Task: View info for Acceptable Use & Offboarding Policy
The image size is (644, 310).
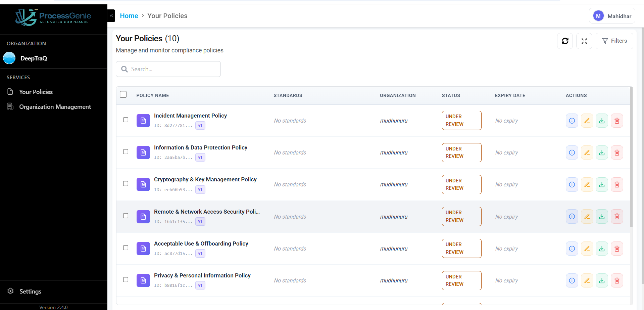Action: pyautogui.click(x=572, y=249)
